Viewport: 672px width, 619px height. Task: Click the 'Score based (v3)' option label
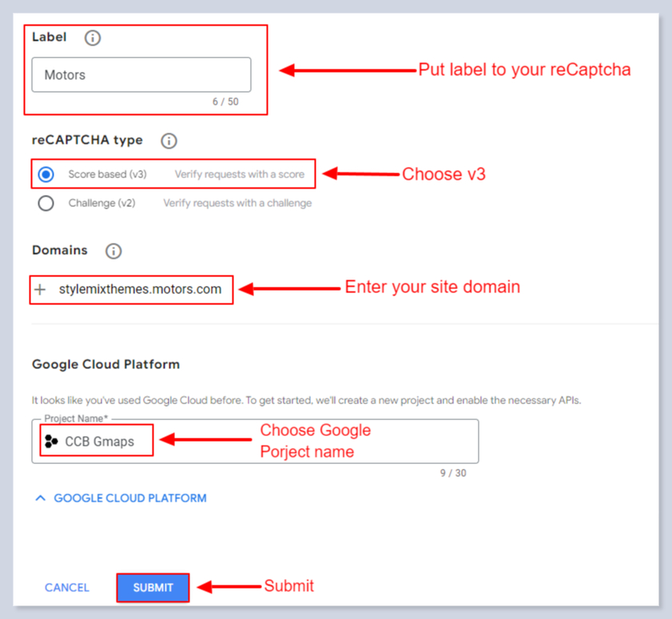click(x=108, y=174)
